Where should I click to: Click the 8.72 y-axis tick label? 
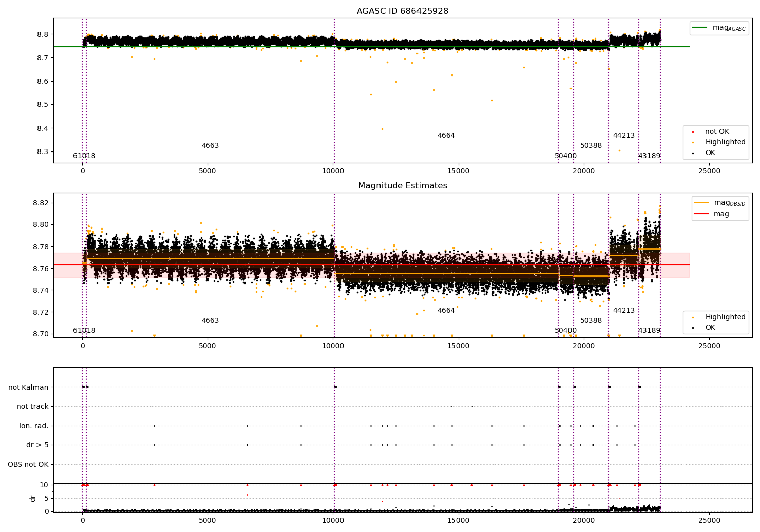[41, 312]
